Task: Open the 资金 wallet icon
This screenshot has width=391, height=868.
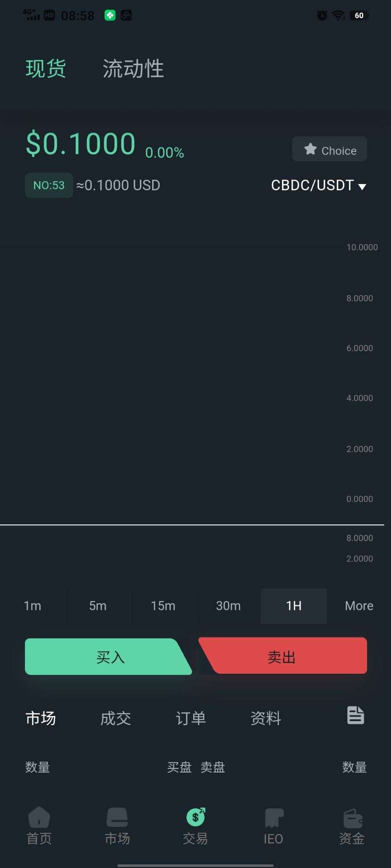Action: [x=352, y=818]
